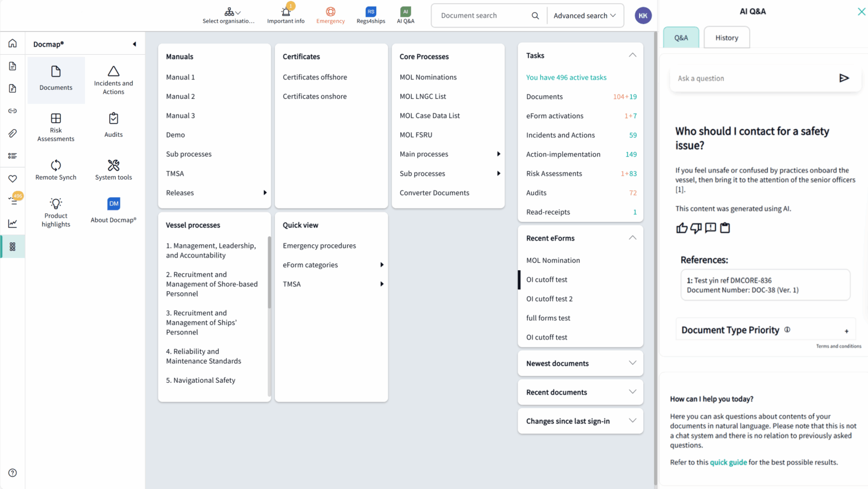Click the Remote Synch icon

56,165
